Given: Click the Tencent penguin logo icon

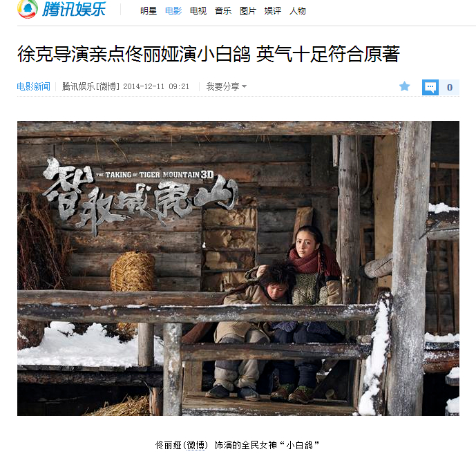Looking at the screenshot, I should coord(28,9).
